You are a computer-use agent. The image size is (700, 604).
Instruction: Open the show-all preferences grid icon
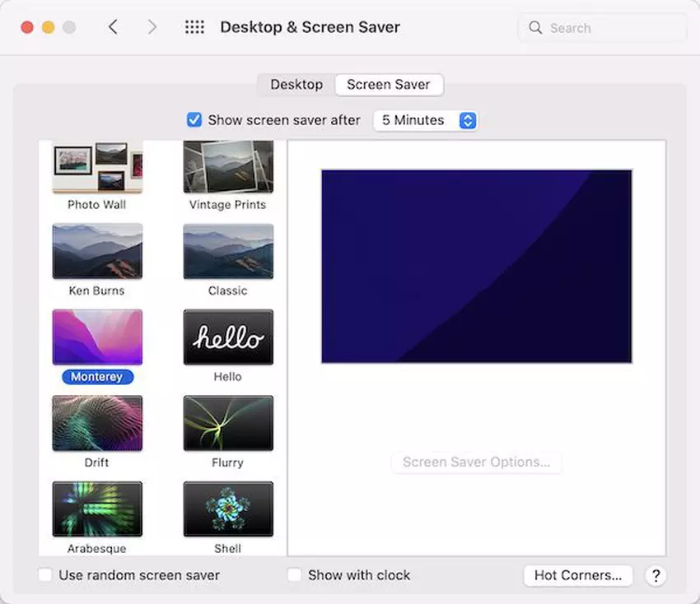tap(194, 27)
